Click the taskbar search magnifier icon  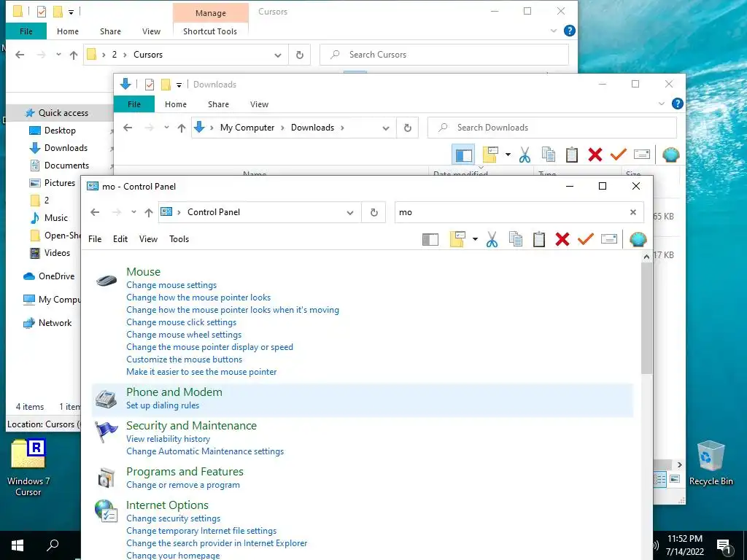tap(53, 545)
